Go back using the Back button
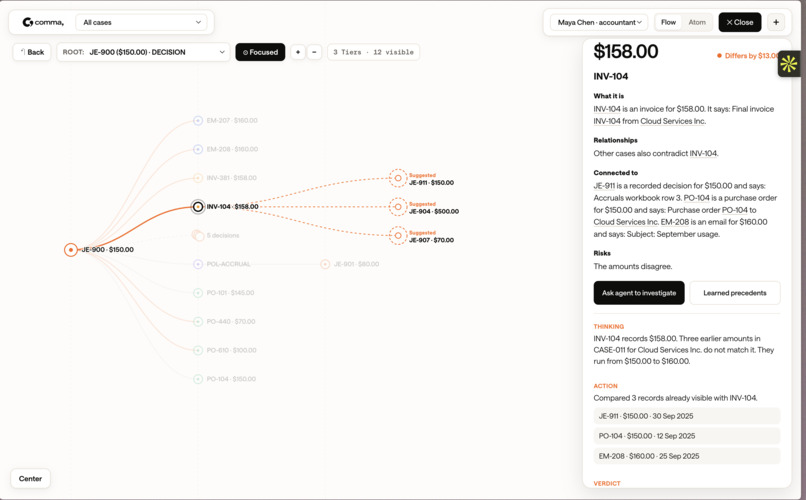Viewport: 806px width, 500px height. coord(32,52)
